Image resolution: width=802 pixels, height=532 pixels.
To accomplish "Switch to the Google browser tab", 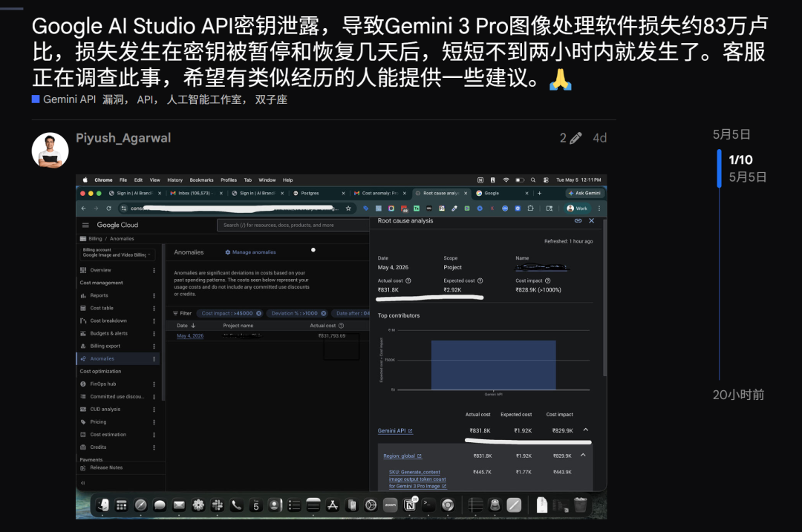I will point(502,193).
